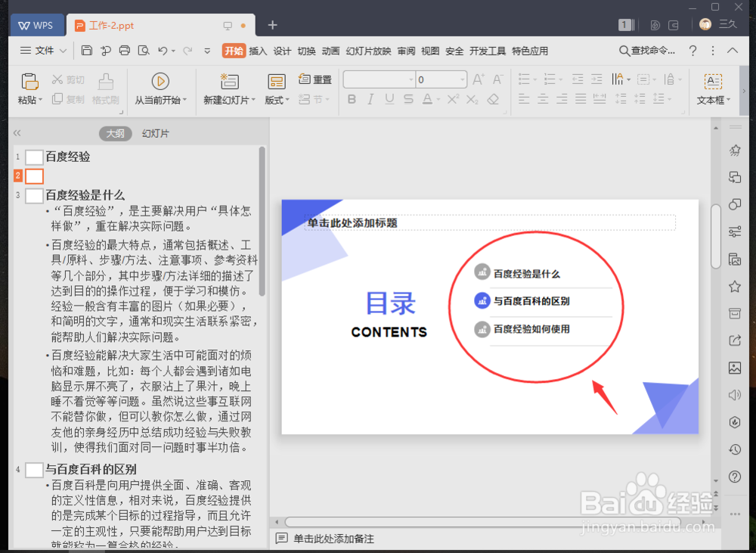This screenshot has width=756, height=553.
Task: Open the numbered list dropdown
Action: 561,79
